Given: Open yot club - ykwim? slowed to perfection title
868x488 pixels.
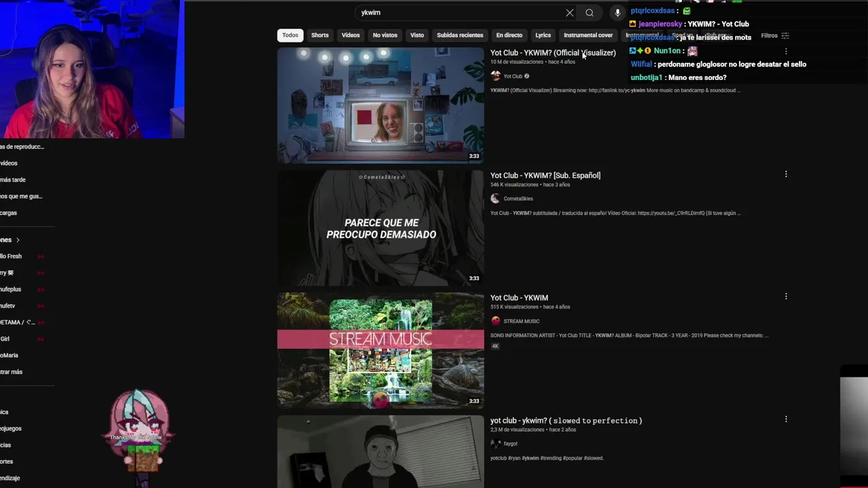Looking at the screenshot, I should tap(566, 420).
